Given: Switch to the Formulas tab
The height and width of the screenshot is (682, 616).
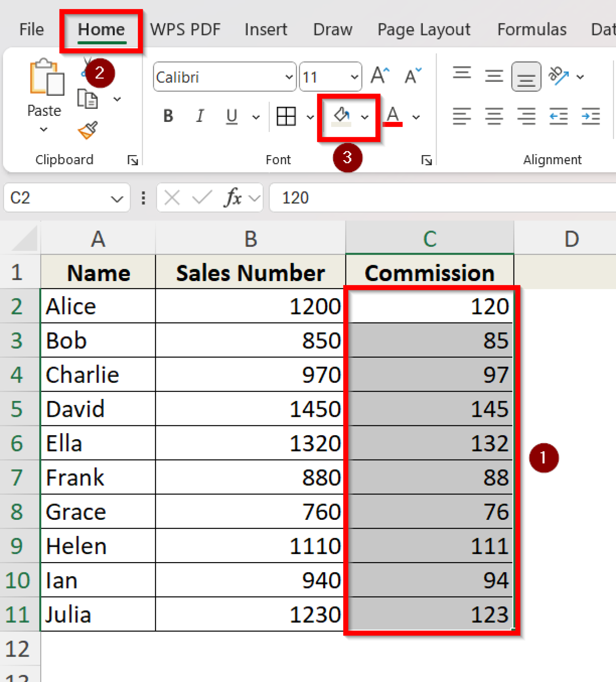Looking at the screenshot, I should click(532, 29).
